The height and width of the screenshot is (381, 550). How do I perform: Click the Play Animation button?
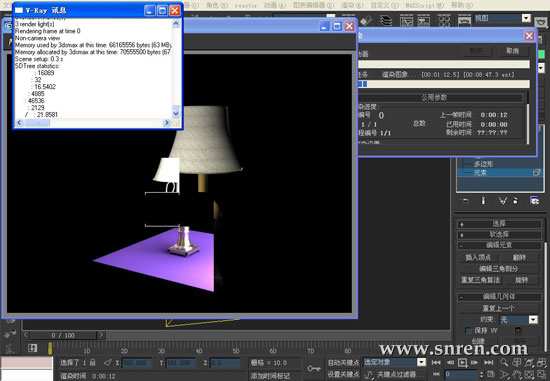(463, 362)
